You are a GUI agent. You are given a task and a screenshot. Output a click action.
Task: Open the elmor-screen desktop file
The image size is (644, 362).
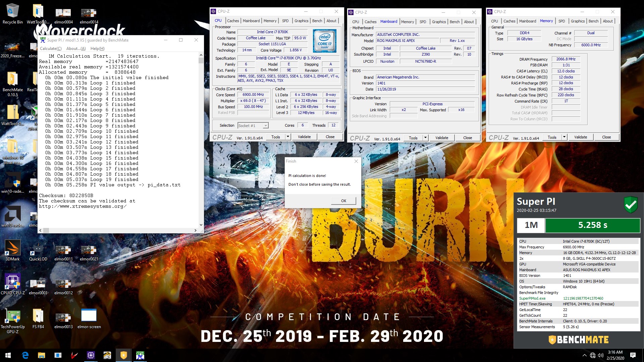[89, 318]
